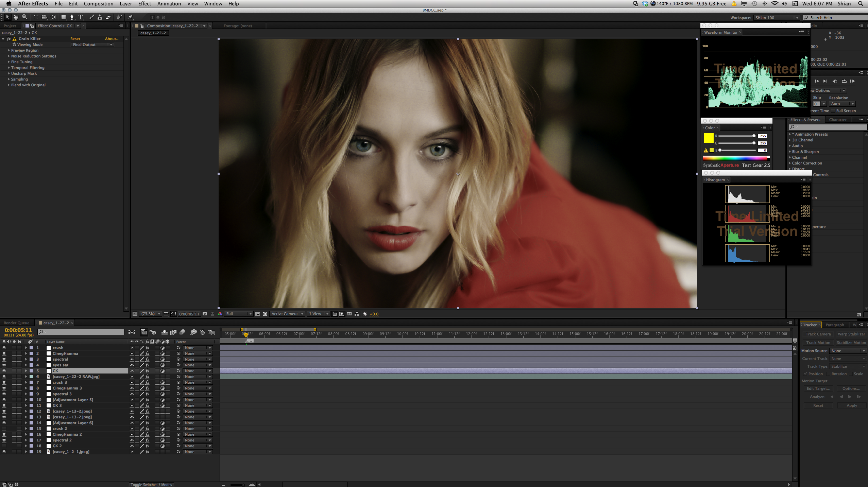
Task: Select the Zoom magnifier tool
Action: tap(25, 17)
